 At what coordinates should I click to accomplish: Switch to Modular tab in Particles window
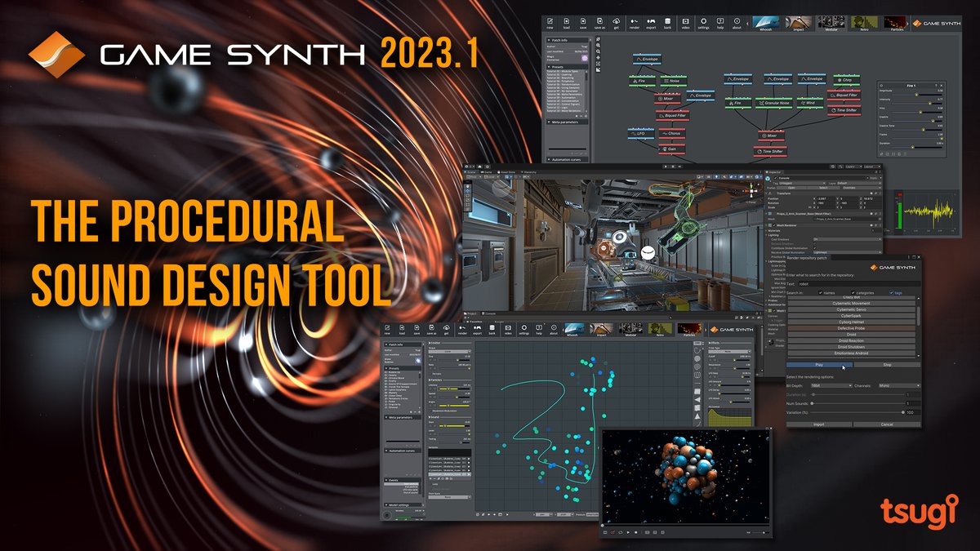click(630, 329)
